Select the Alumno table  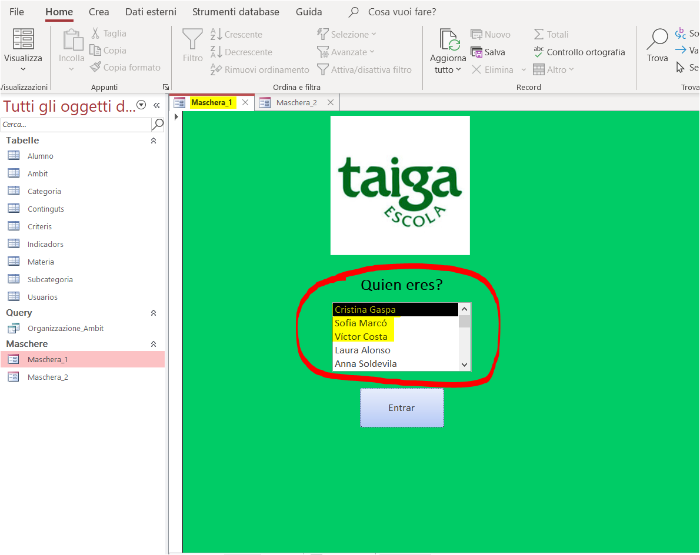[x=40, y=156]
